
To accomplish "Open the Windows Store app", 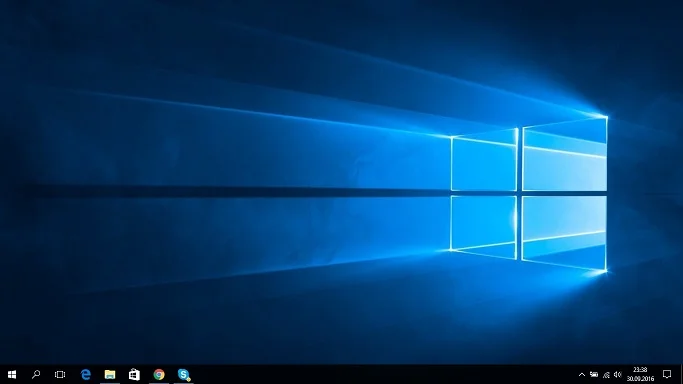I will 134,374.
